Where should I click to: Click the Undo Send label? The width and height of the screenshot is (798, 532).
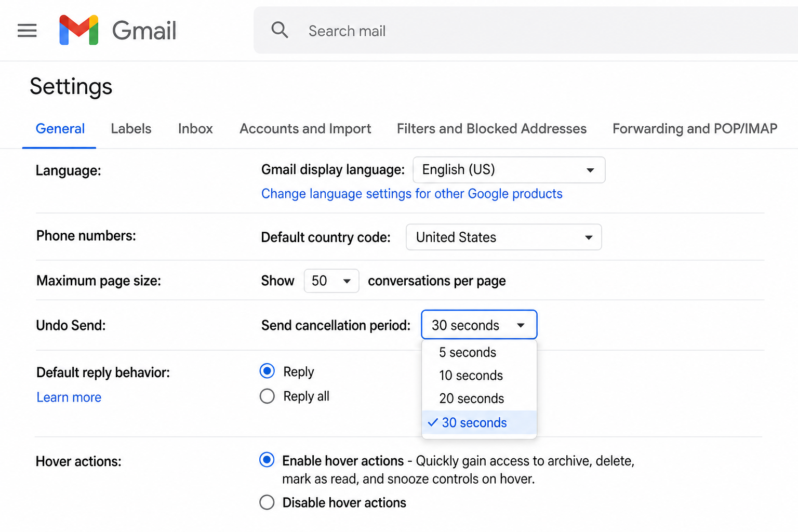pyautogui.click(x=71, y=325)
